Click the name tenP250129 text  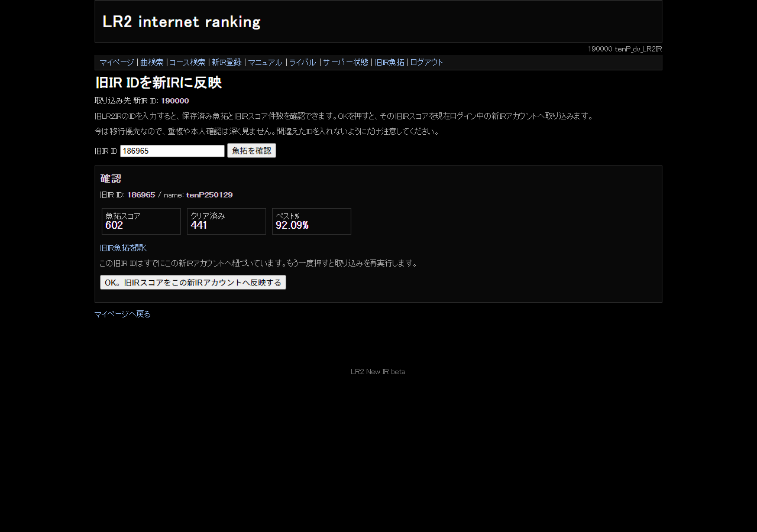point(209,195)
